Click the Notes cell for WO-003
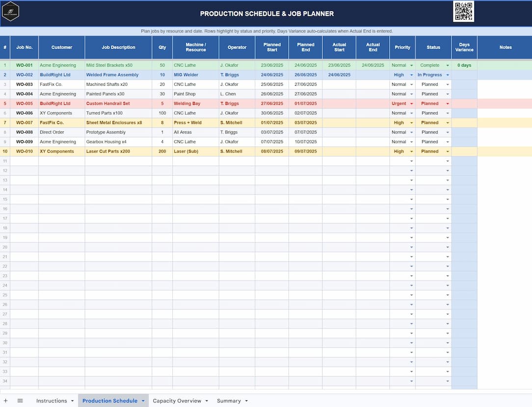The image size is (532, 407). pos(505,84)
